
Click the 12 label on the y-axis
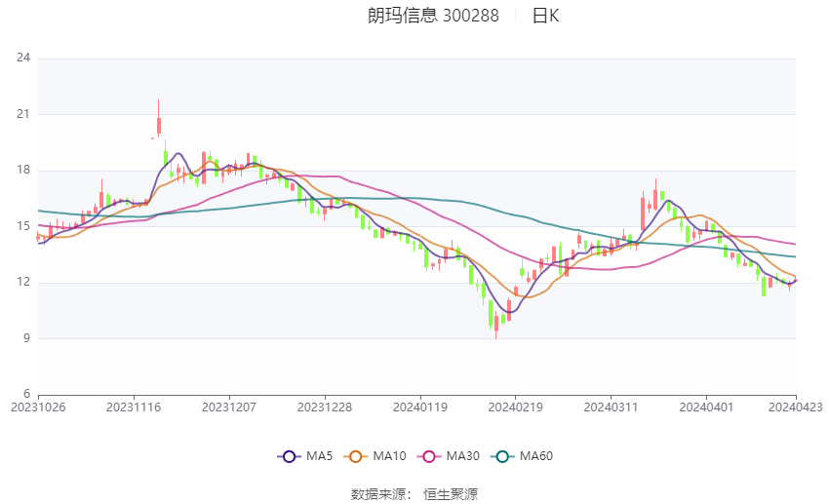point(23,283)
